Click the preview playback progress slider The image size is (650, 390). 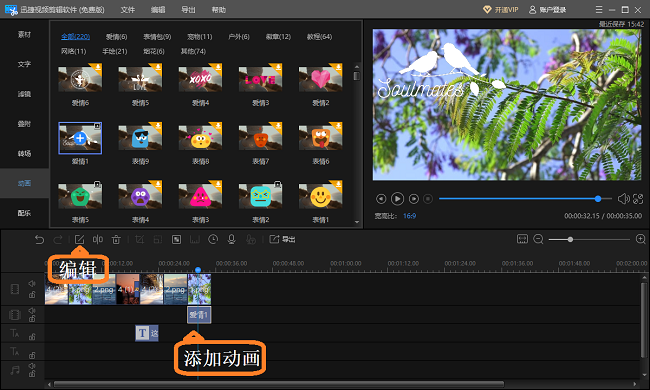525,199
